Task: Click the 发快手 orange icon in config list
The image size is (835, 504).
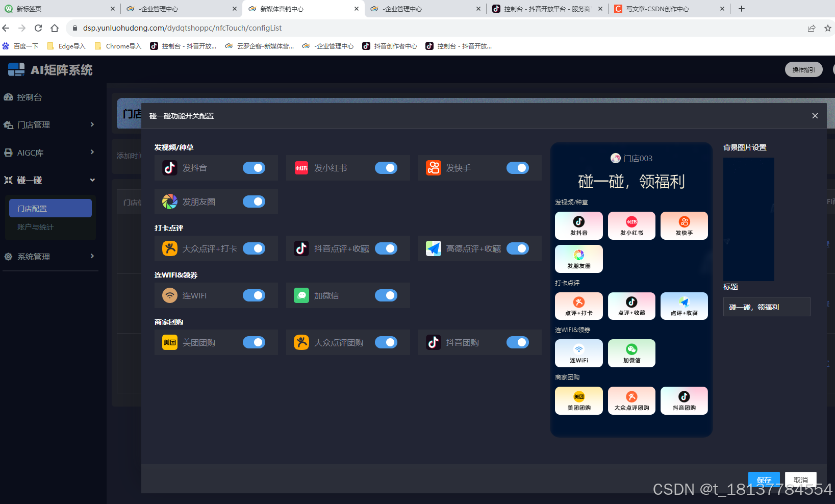Action: [x=434, y=168]
